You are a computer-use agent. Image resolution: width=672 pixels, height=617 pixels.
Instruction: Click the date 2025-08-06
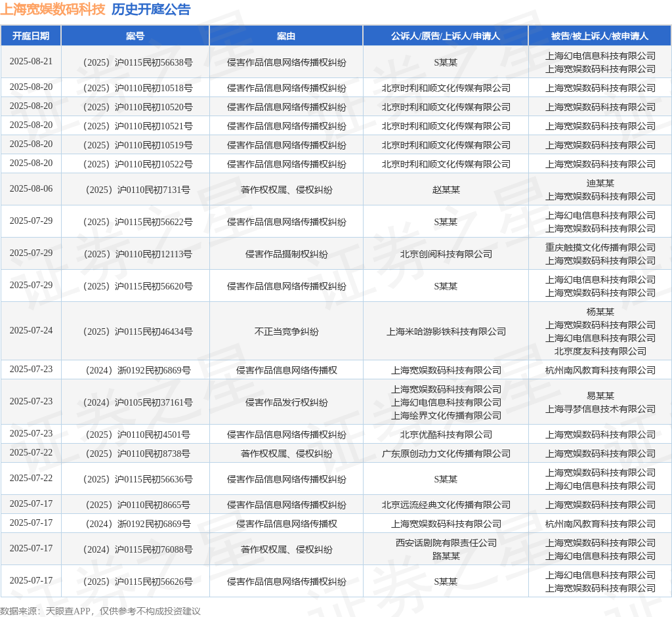[x=31, y=189]
